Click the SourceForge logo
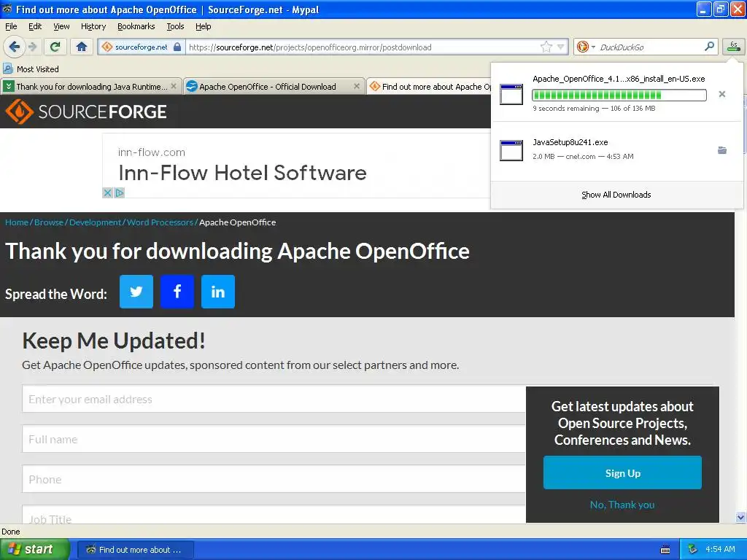The width and height of the screenshot is (747, 560). [x=86, y=112]
